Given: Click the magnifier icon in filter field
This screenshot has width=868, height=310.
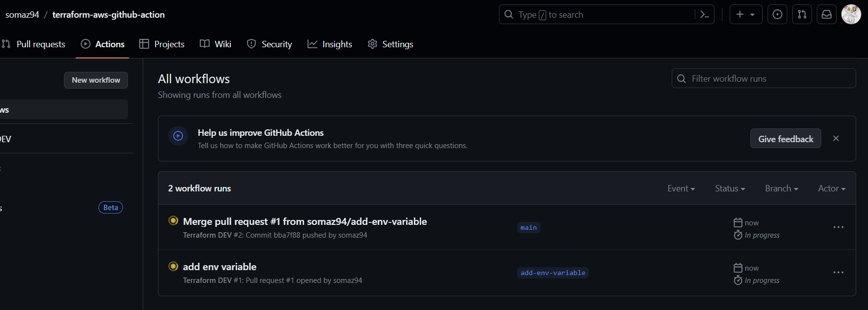Looking at the screenshot, I should click(x=682, y=79).
